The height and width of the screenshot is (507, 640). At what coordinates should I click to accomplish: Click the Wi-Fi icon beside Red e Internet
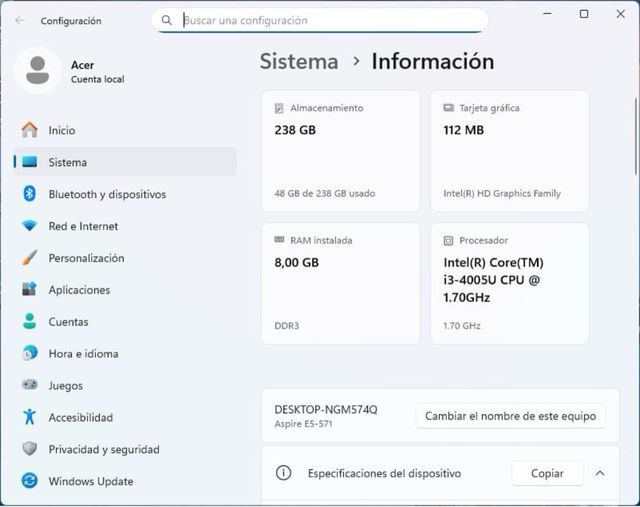[29, 225]
